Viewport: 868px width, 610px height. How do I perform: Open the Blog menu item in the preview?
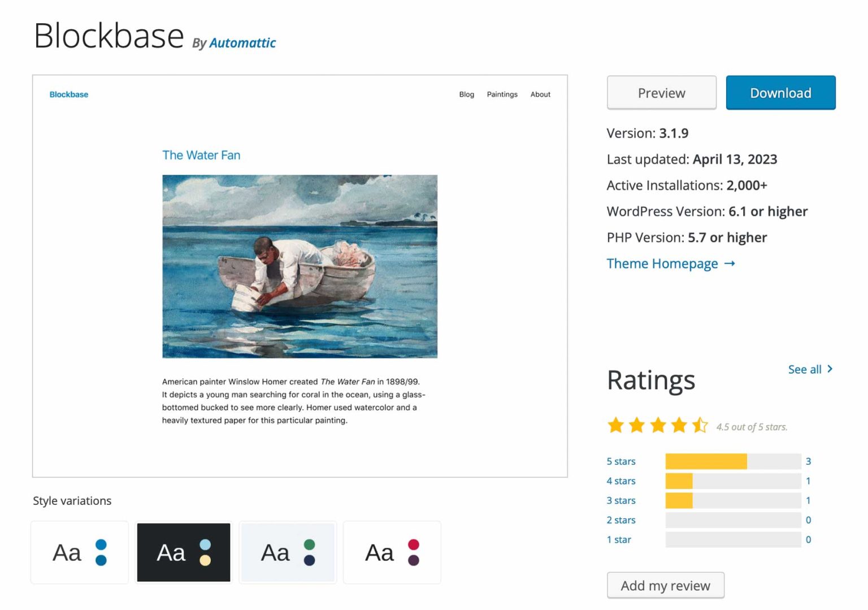466,94
